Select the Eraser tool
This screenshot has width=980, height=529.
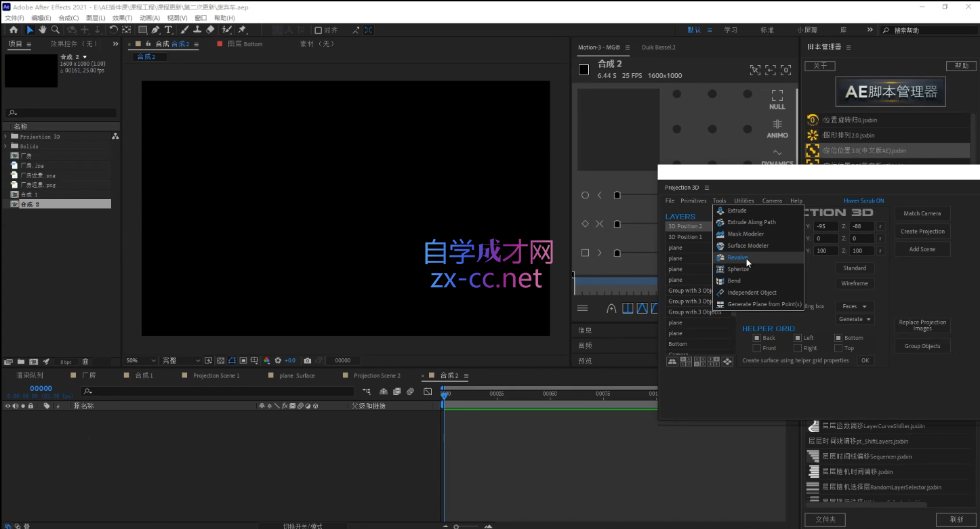point(210,30)
